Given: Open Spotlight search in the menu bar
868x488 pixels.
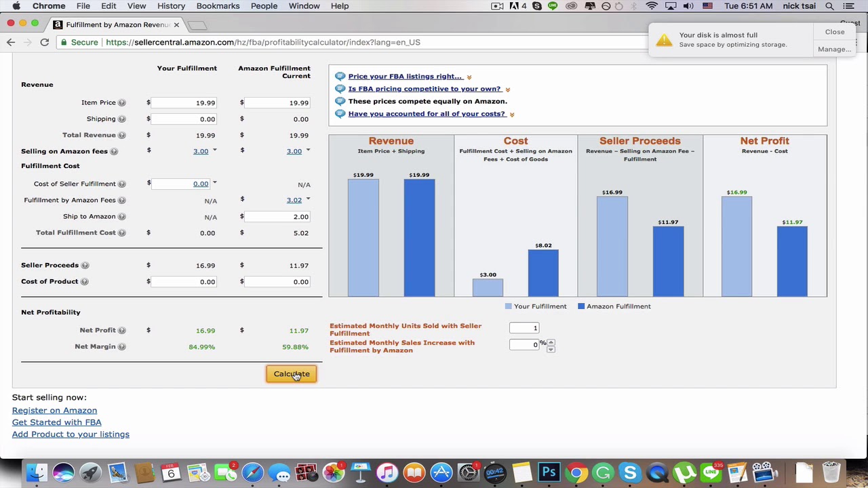Looking at the screenshot, I should [x=829, y=6].
